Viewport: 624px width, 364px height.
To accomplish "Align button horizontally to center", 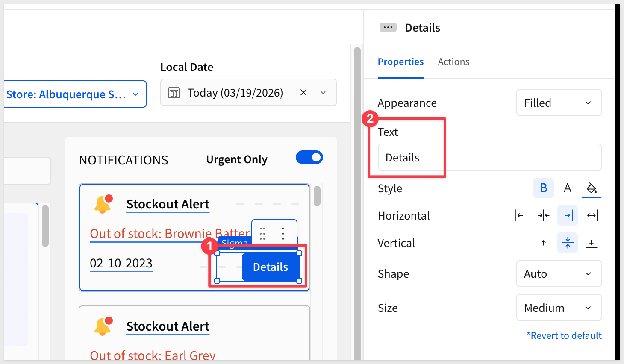I will [x=543, y=215].
